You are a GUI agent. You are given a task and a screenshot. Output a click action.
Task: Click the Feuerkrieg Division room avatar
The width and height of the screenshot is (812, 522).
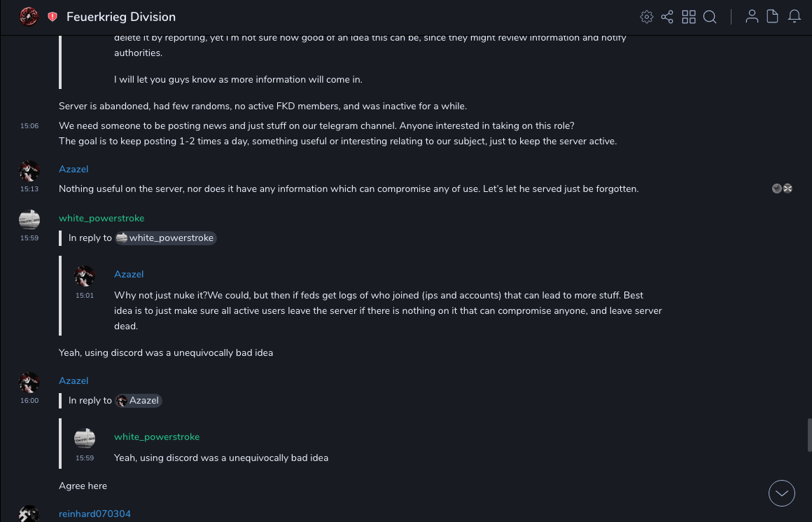pos(29,17)
